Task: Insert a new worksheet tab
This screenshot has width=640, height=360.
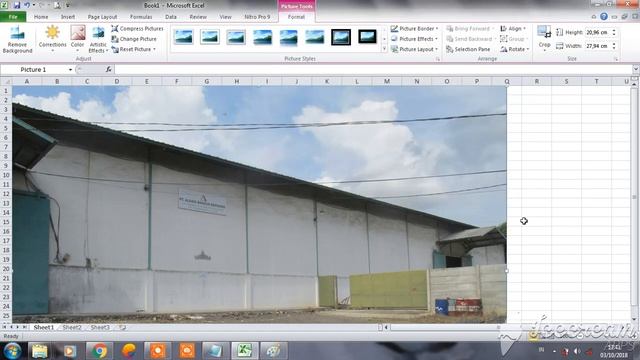Action: pos(122,327)
